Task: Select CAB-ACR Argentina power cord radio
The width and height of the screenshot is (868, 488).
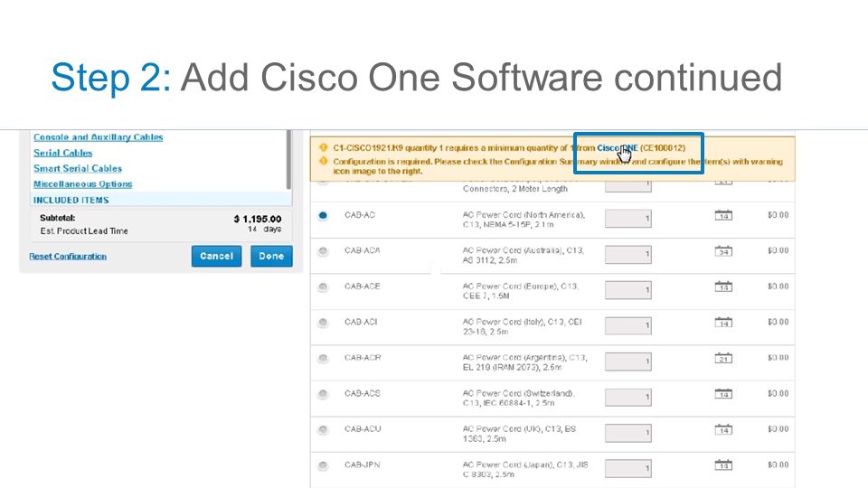Action: [323, 359]
